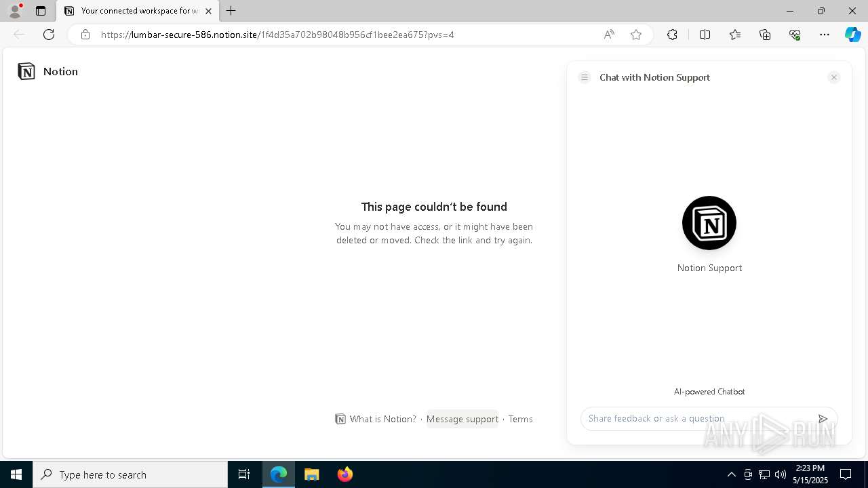This screenshot has width=868, height=488.
Task: Open the Terms link
Action: click(x=521, y=419)
